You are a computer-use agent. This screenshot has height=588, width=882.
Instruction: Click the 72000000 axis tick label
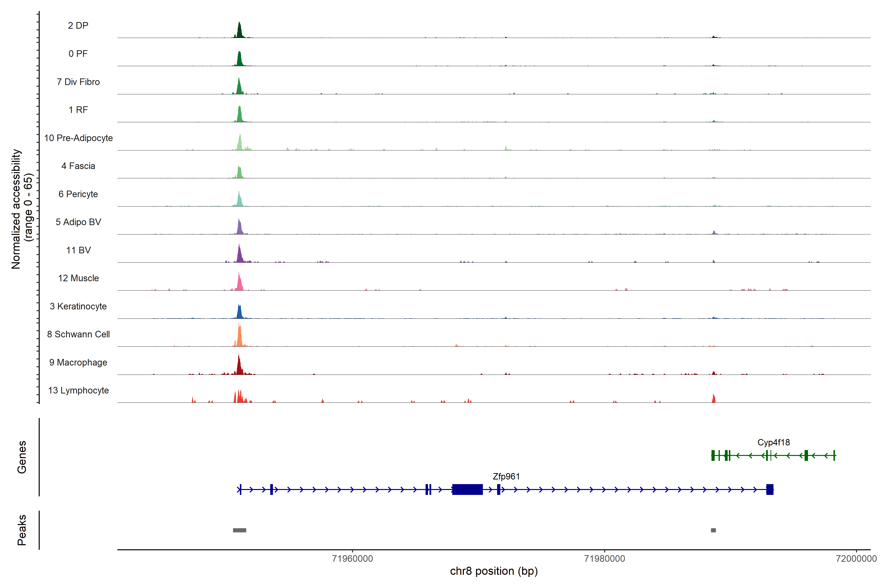coord(856,559)
